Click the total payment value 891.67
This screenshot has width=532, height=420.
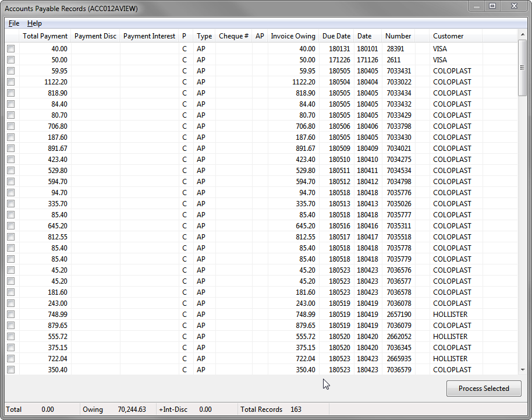coord(58,149)
